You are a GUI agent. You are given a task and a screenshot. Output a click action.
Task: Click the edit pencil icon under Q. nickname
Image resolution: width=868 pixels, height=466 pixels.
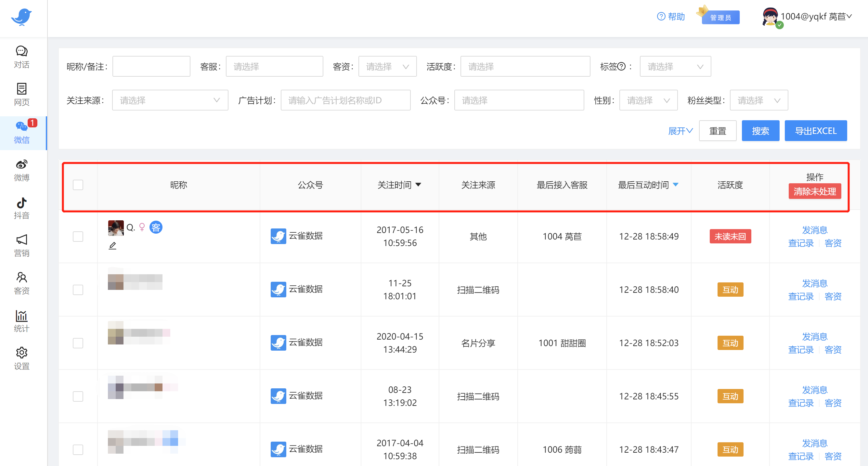pyautogui.click(x=112, y=246)
